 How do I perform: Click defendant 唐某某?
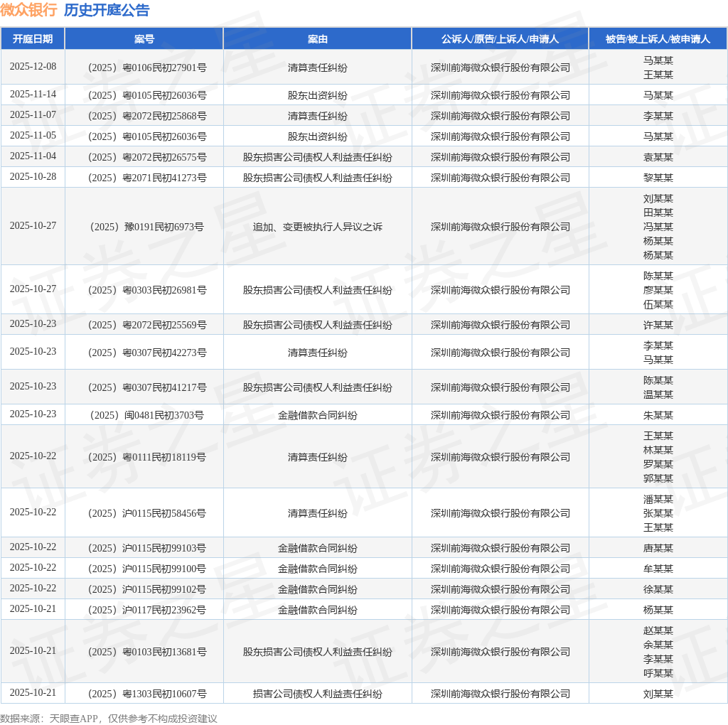pos(658,548)
